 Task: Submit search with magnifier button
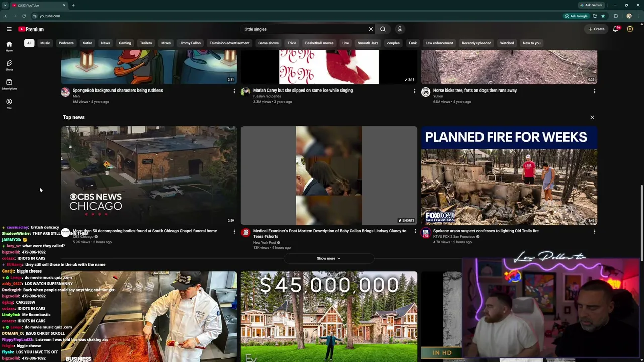click(383, 29)
